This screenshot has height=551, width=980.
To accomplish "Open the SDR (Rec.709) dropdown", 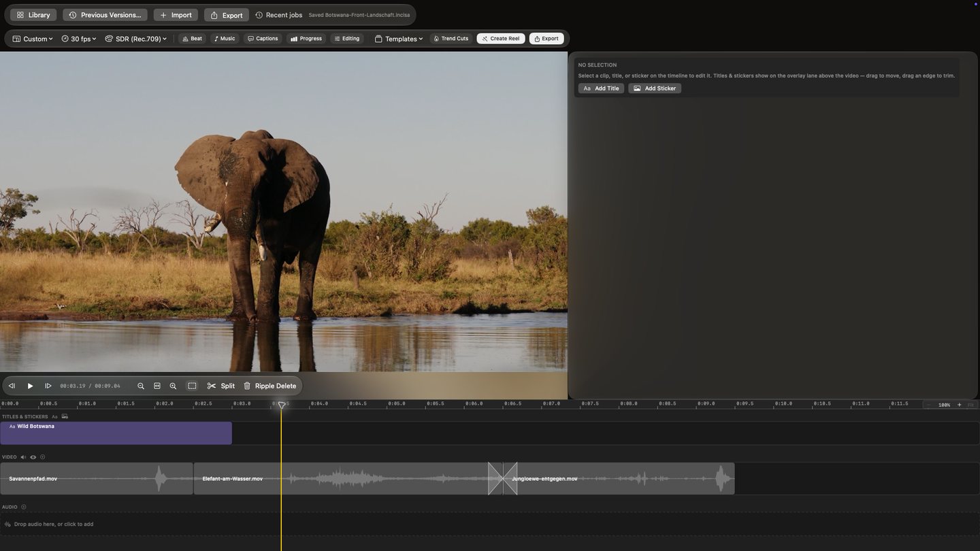I will tap(136, 39).
